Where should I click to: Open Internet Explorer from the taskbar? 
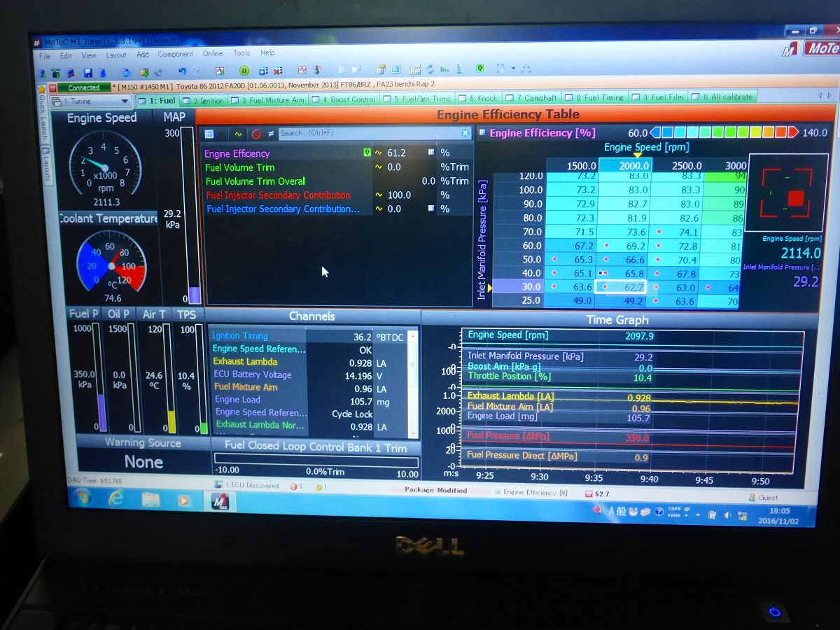116,498
